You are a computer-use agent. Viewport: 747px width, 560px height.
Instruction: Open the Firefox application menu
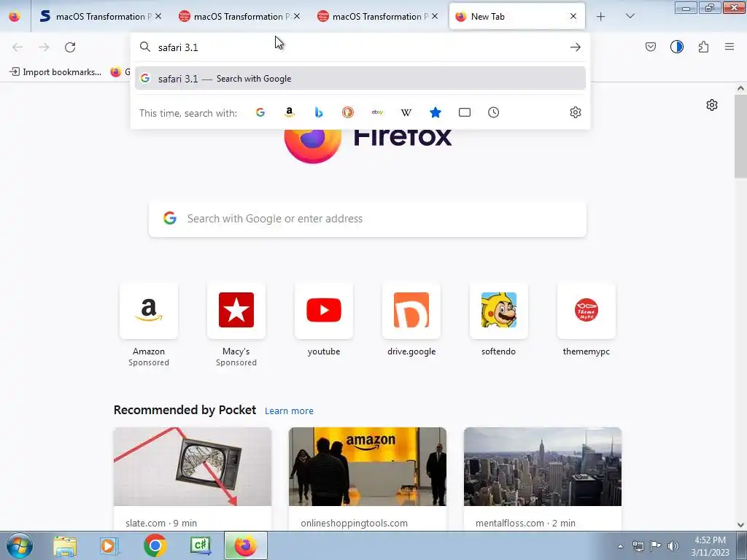pyautogui.click(x=729, y=47)
